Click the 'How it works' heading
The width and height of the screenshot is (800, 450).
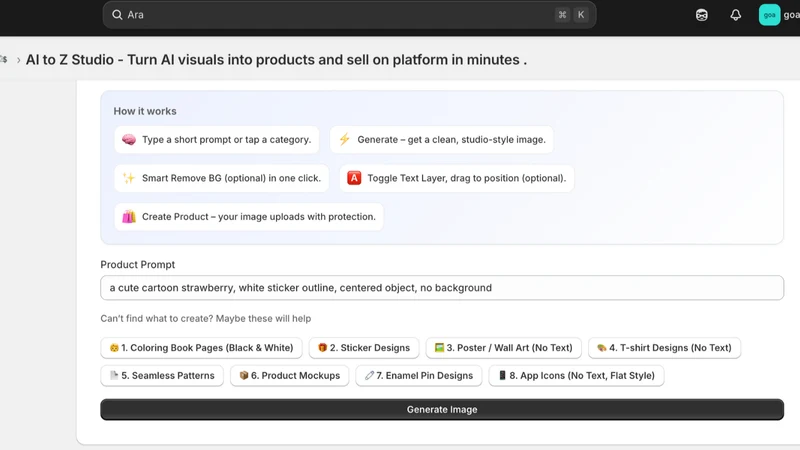pyautogui.click(x=145, y=111)
